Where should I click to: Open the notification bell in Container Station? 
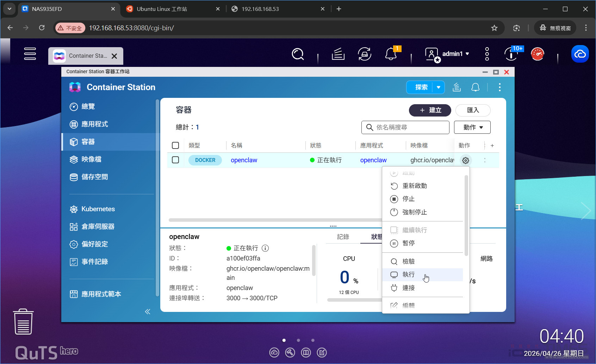[475, 87]
